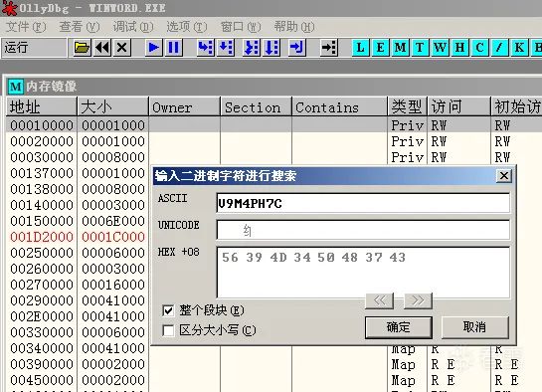
Task: Cancel search with 取消 button
Action: [475, 327]
